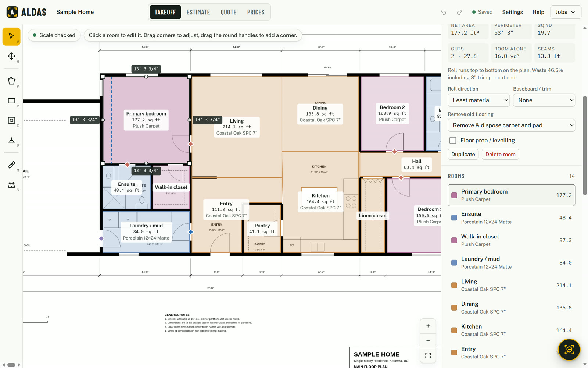The height and width of the screenshot is (368, 588).
Task: Open the Remove old flooring dropdown
Action: (511, 125)
